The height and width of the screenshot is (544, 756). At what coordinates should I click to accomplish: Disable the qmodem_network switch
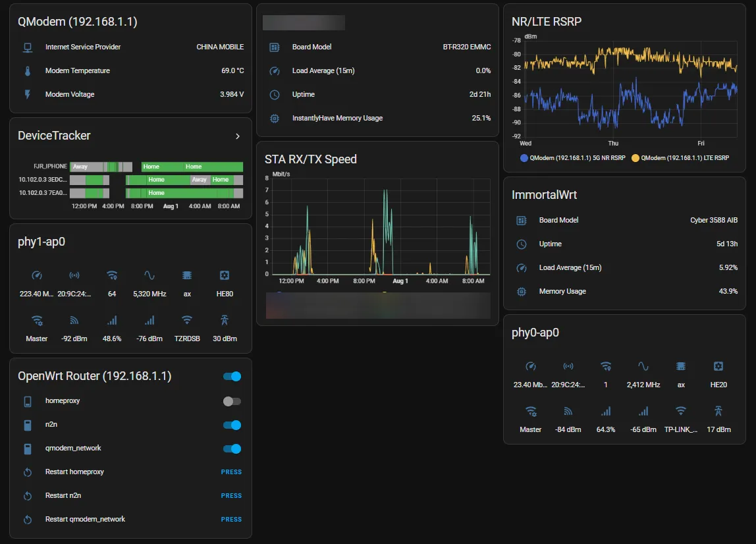[x=232, y=449]
